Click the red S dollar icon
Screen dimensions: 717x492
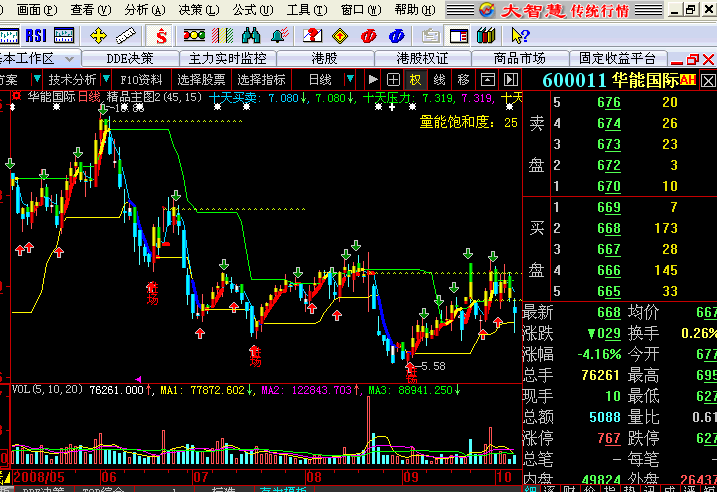coord(161,36)
